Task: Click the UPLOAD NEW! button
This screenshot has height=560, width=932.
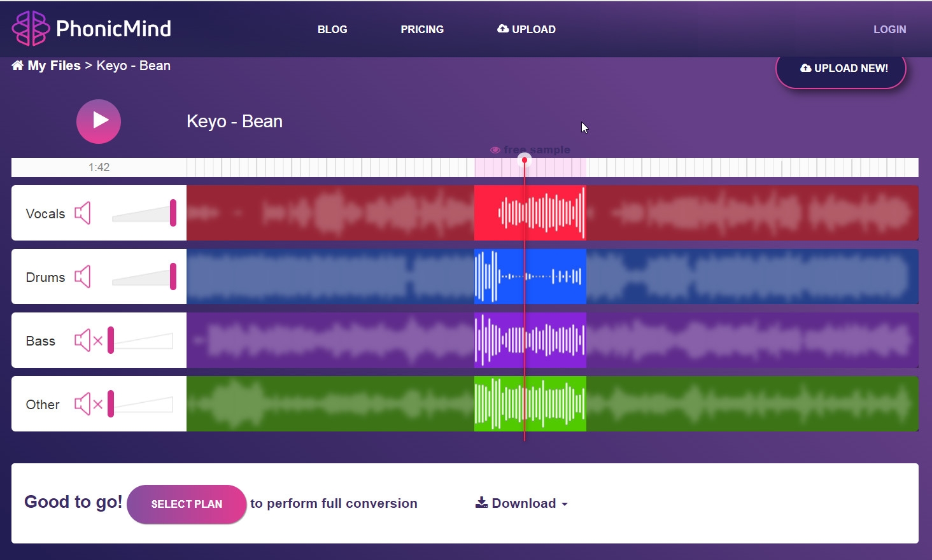Action: [841, 68]
